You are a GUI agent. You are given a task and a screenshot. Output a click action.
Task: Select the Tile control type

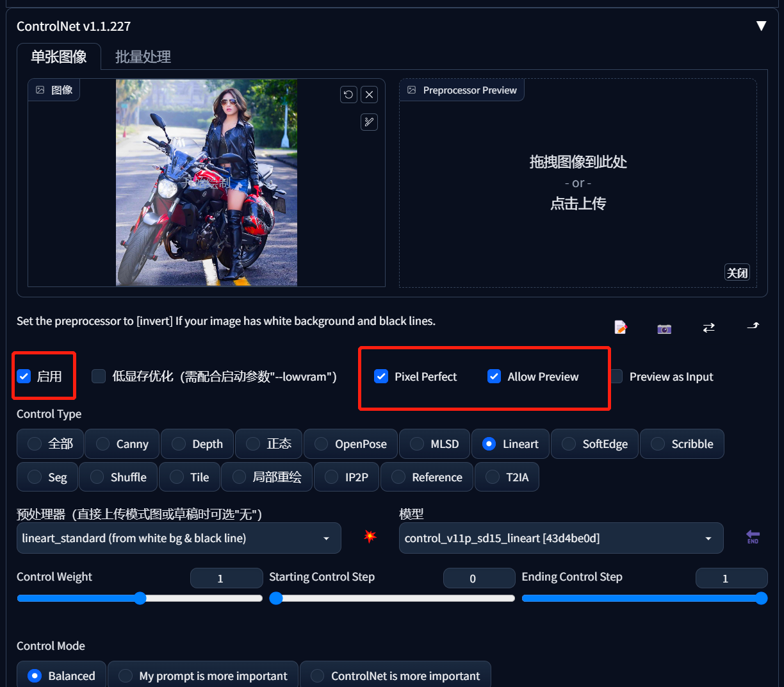[x=189, y=477]
